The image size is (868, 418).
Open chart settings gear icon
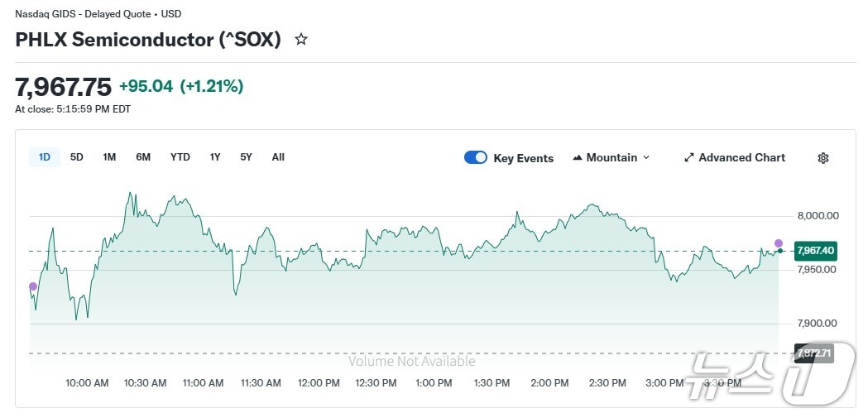(822, 158)
